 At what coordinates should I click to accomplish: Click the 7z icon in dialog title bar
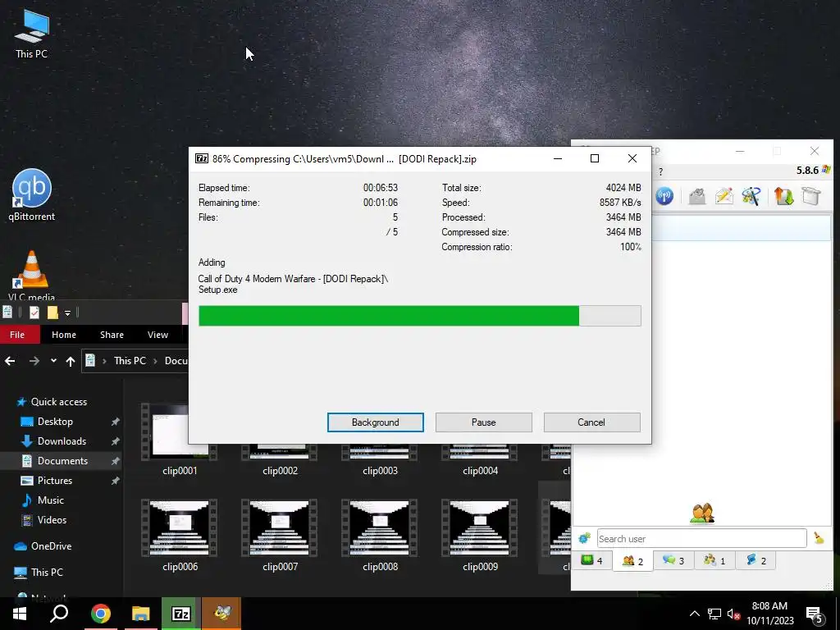pos(202,158)
